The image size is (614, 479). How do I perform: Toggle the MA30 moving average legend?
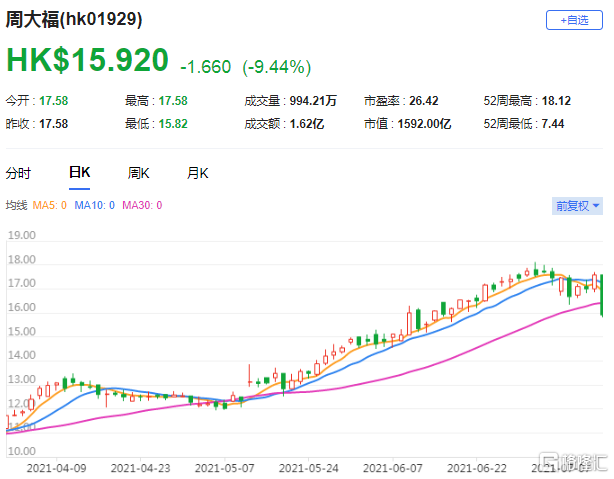click(142, 206)
